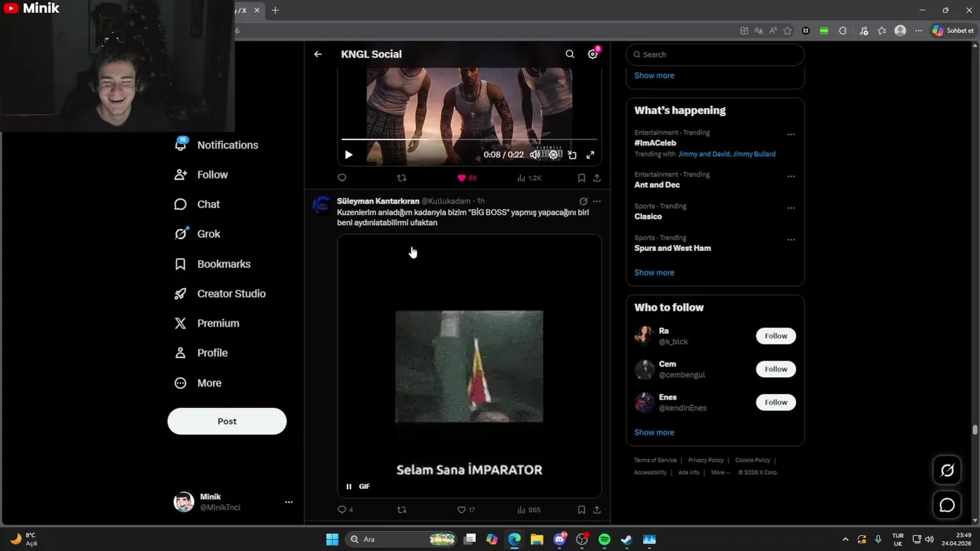The height and width of the screenshot is (551, 980).
Task: Follow the account Cem
Action: 776,369
